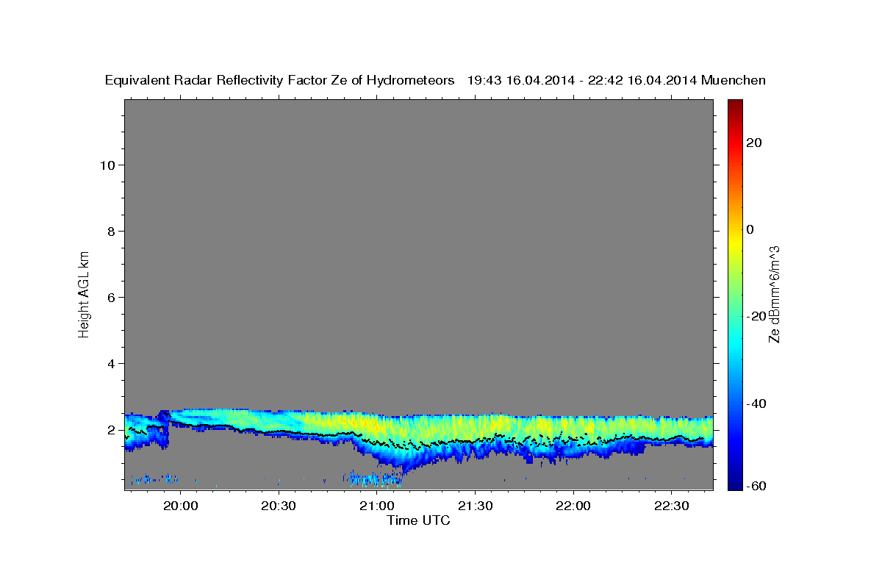This screenshot has width=882, height=588.
Task: Click the height tick label '10'
Action: point(107,165)
